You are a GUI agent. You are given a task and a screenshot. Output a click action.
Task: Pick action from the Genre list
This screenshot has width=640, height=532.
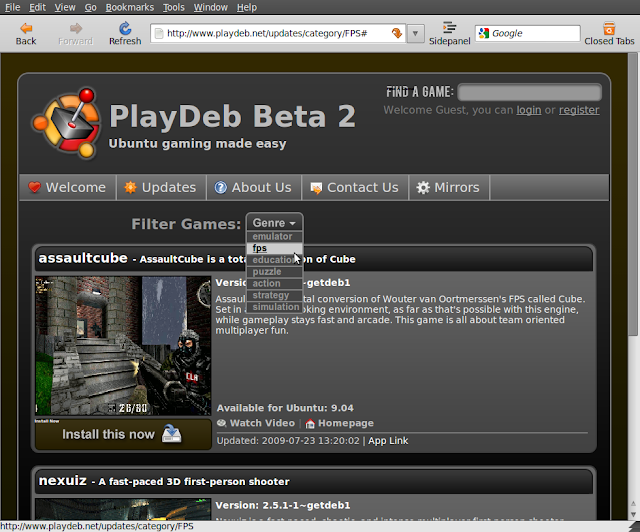tap(274, 283)
